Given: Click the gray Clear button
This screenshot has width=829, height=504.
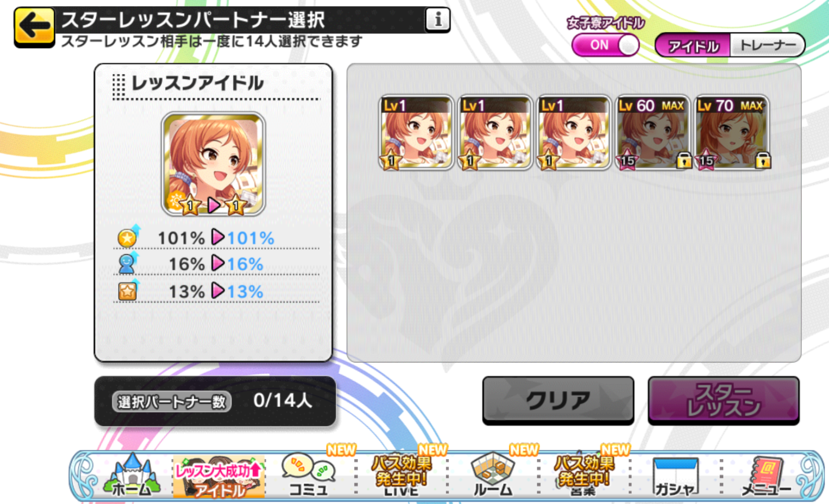Looking at the screenshot, I should [558, 400].
